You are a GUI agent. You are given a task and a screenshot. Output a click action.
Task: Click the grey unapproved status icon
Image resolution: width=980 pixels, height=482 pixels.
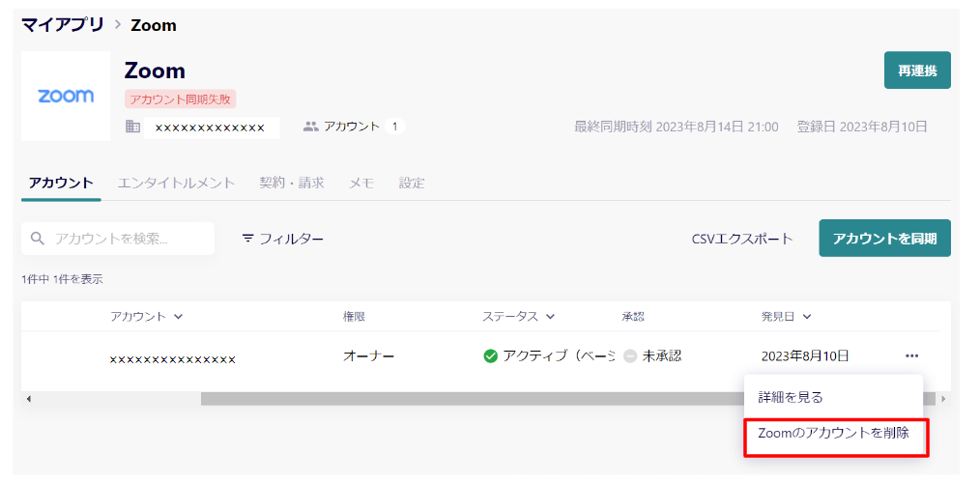(x=630, y=356)
